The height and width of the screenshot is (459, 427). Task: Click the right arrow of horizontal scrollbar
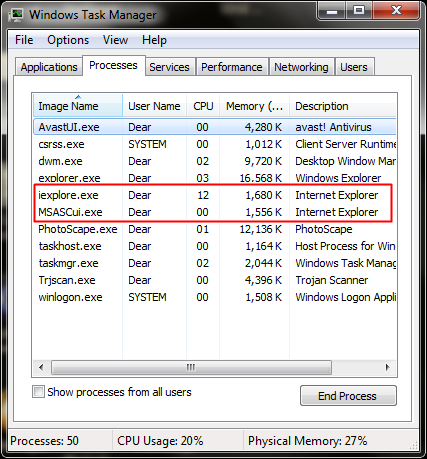[387, 367]
